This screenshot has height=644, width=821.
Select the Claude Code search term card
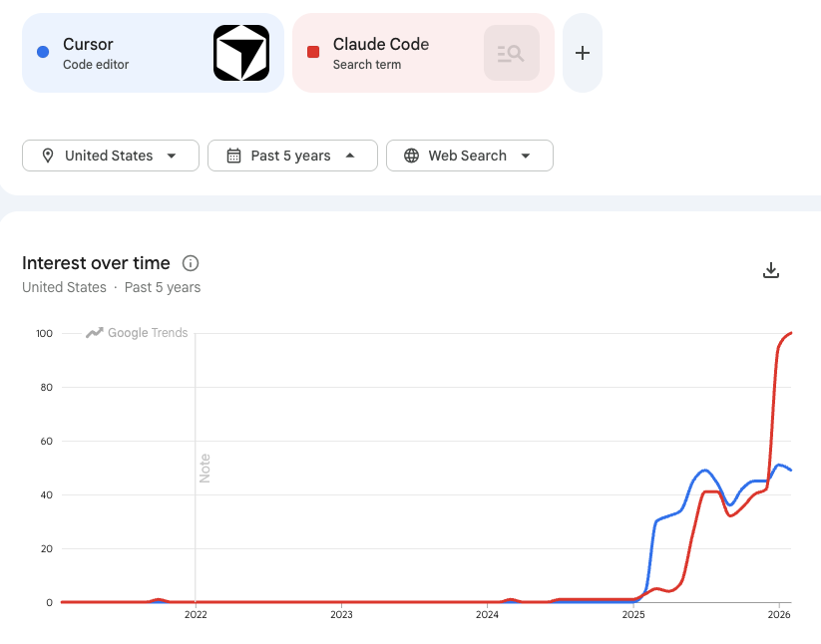tap(423, 53)
